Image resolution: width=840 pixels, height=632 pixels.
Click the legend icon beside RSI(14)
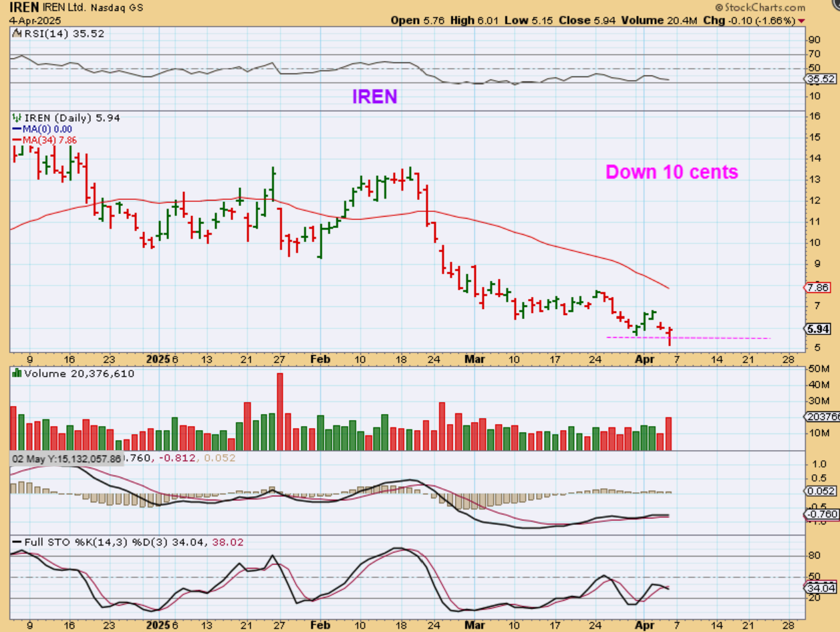click(x=17, y=33)
